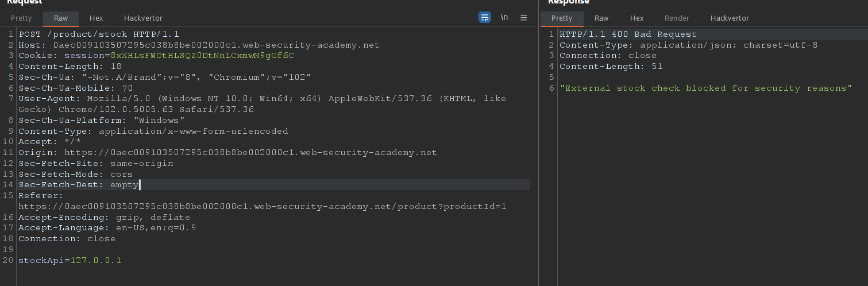Click the Origin header line in the request
868x286 pixels.
pyautogui.click(x=227, y=152)
